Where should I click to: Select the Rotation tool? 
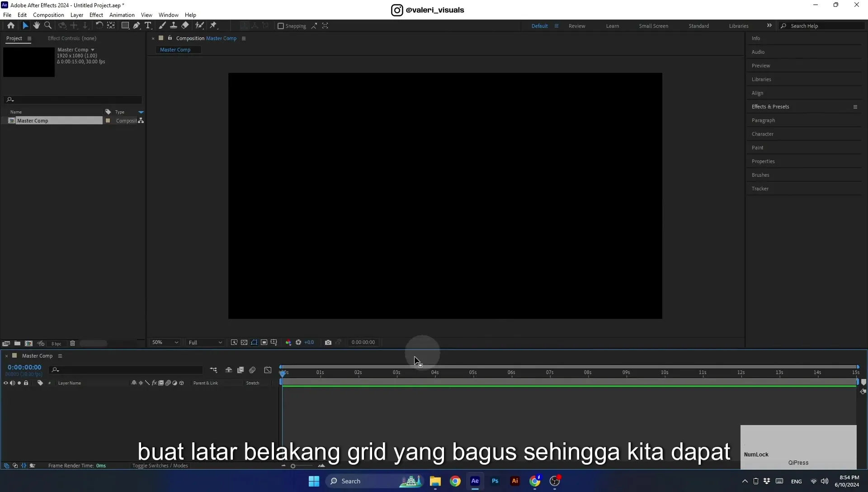point(99,26)
